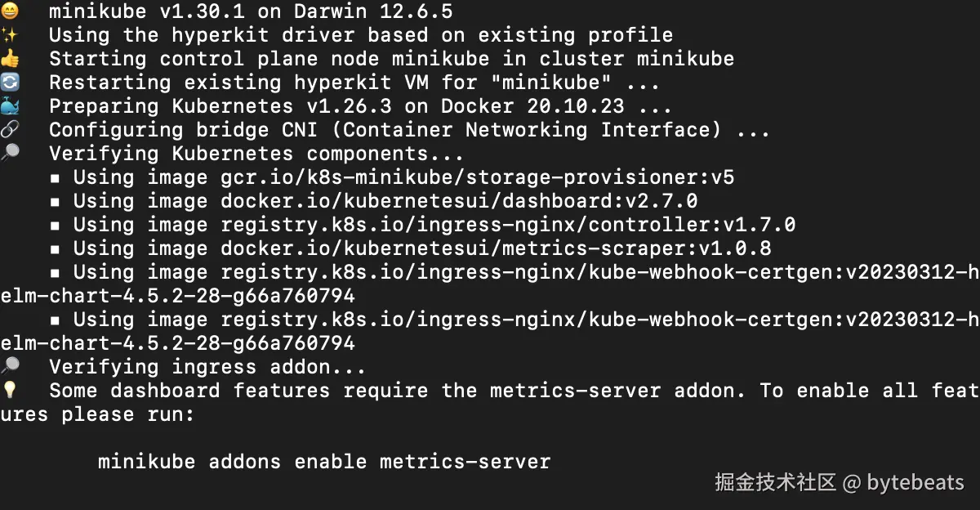980x510 pixels.
Task: Click the whale emoji beside Preparing Kubernetes
Action: click(9, 106)
